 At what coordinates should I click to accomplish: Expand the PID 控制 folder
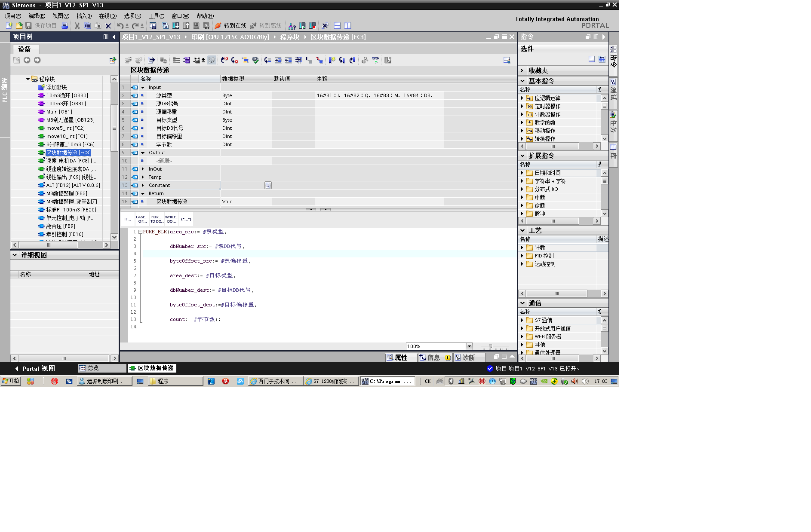522,256
